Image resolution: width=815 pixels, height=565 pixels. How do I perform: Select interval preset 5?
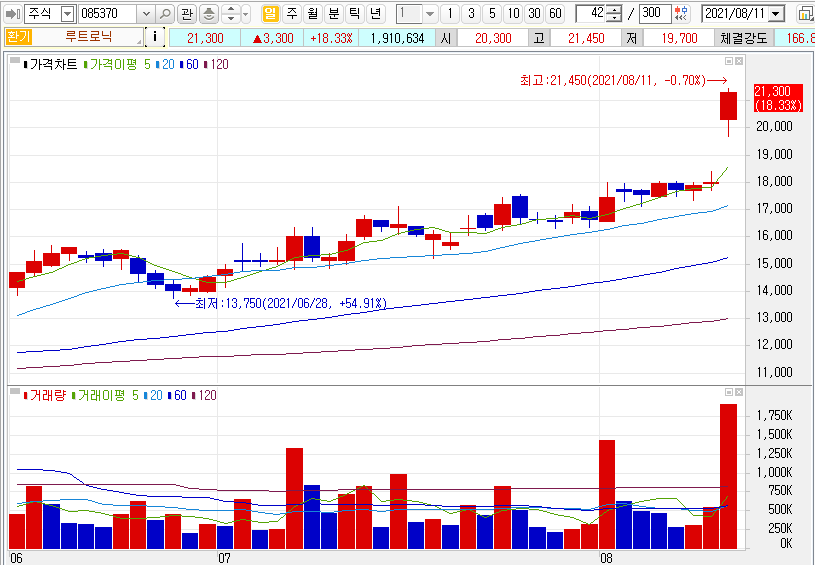pyautogui.click(x=492, y=14)
